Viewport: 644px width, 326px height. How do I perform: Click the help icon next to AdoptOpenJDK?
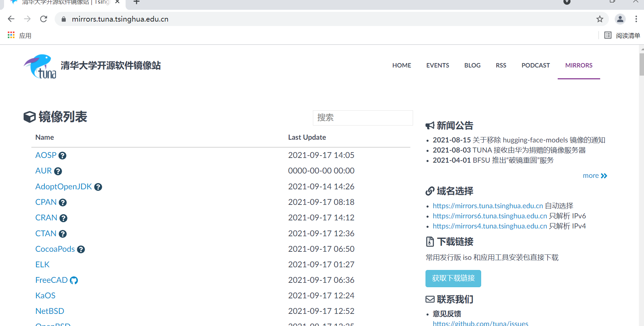(98, 187)
